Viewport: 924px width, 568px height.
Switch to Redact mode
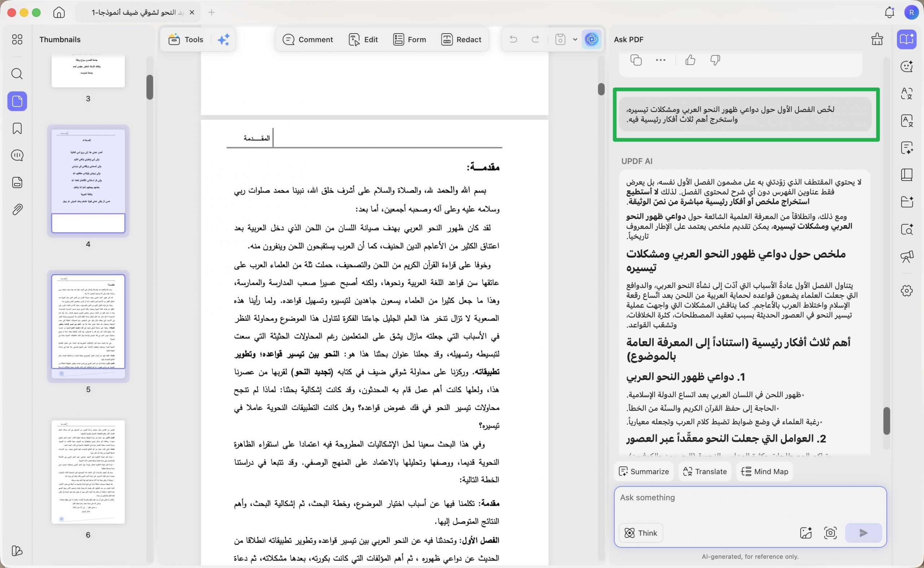(461, 39)
